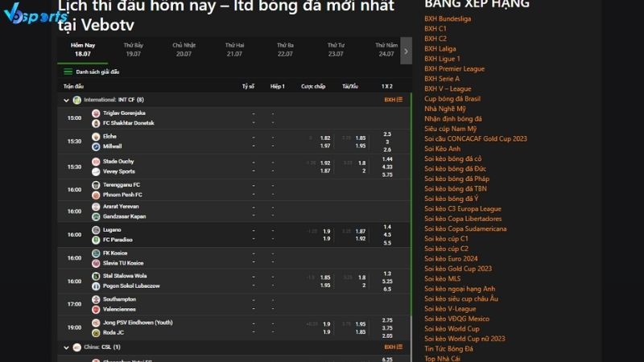Collapse the International INT CF section
This screenshot has width=644, height=362.
click(66, 100)
